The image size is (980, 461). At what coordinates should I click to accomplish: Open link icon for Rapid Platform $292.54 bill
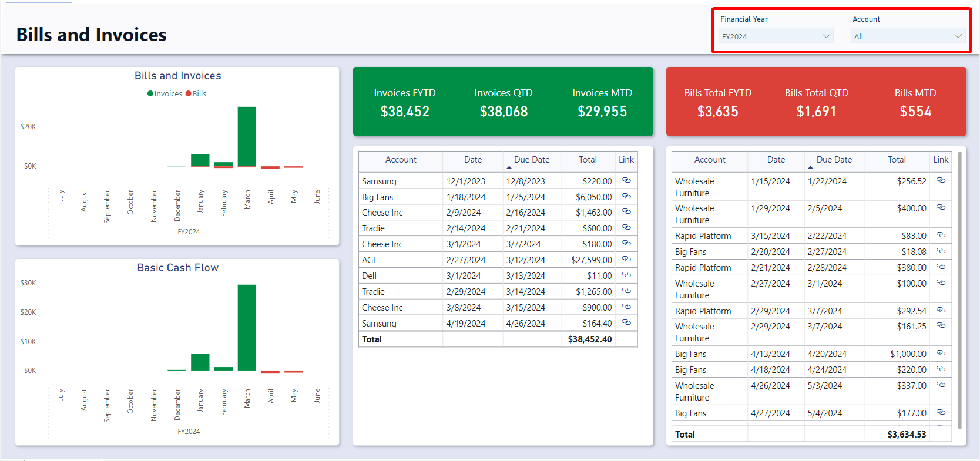point(941,310)
